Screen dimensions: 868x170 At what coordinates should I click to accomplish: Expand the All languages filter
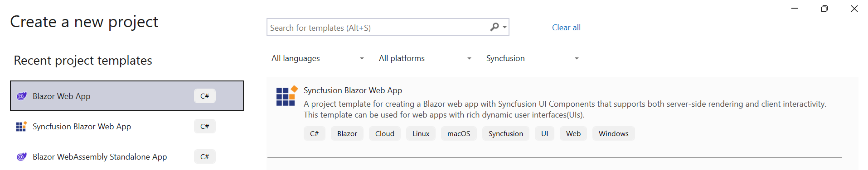318,58
